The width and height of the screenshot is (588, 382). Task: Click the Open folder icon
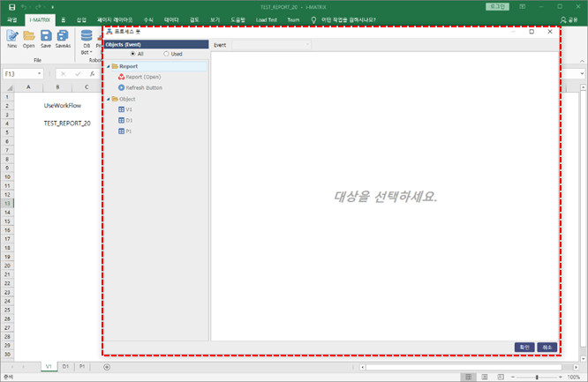29,40
